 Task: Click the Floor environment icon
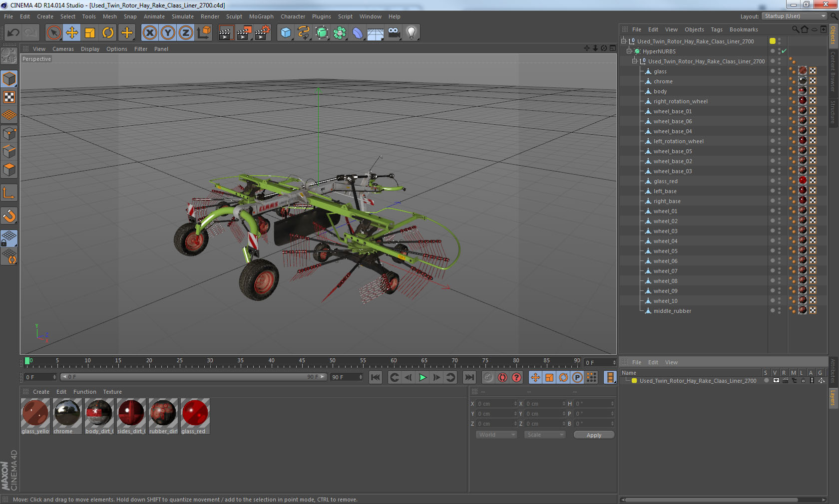point(376,33)
